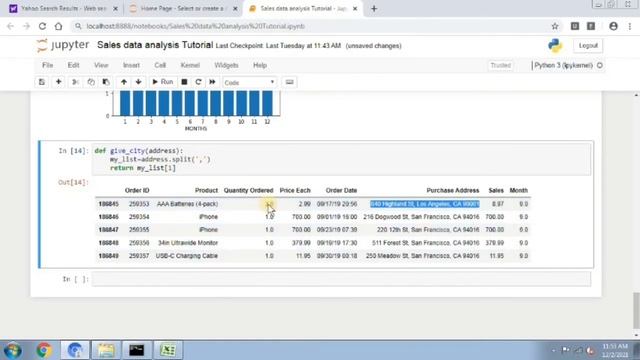Click AAA Batteries (4-pack) cell

point(187,204)
